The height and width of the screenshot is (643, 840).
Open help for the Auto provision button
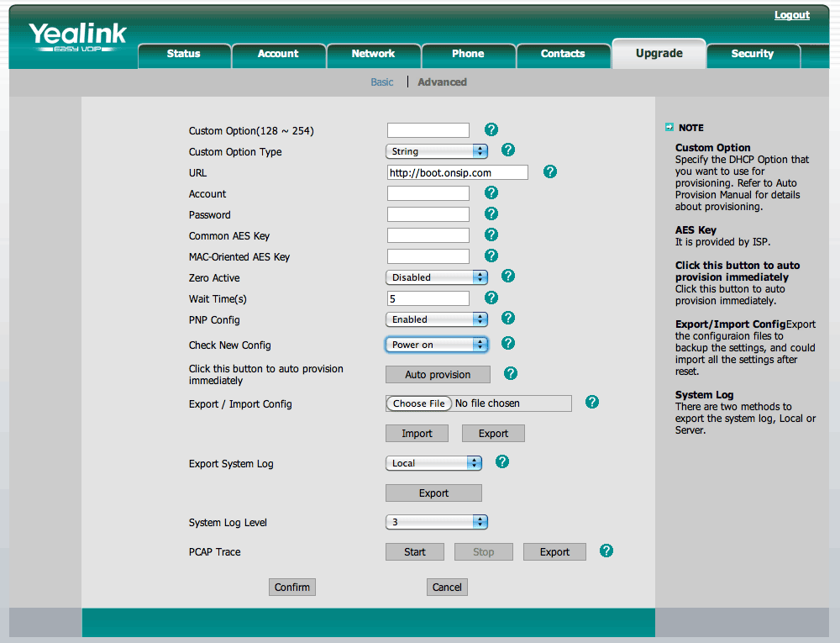[509, 373]
